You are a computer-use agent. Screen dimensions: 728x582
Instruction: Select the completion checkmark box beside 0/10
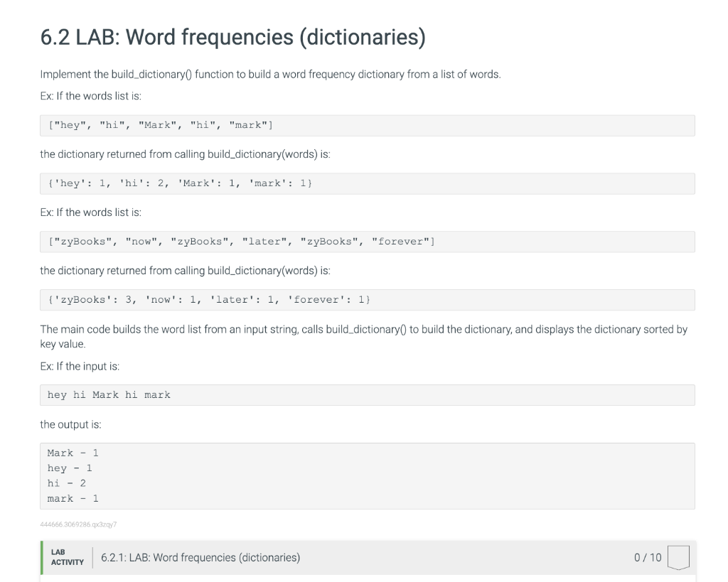tap(678, 558)
